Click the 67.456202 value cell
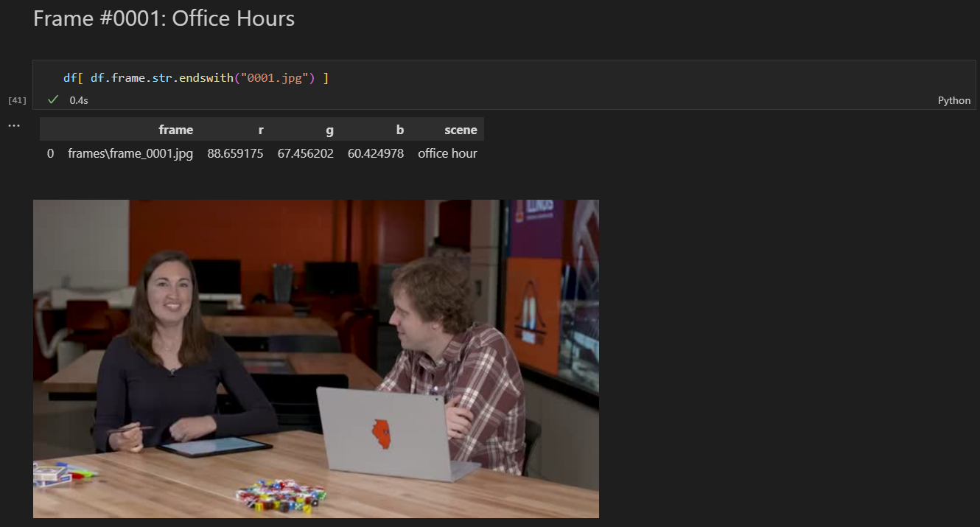 (305, 153)
